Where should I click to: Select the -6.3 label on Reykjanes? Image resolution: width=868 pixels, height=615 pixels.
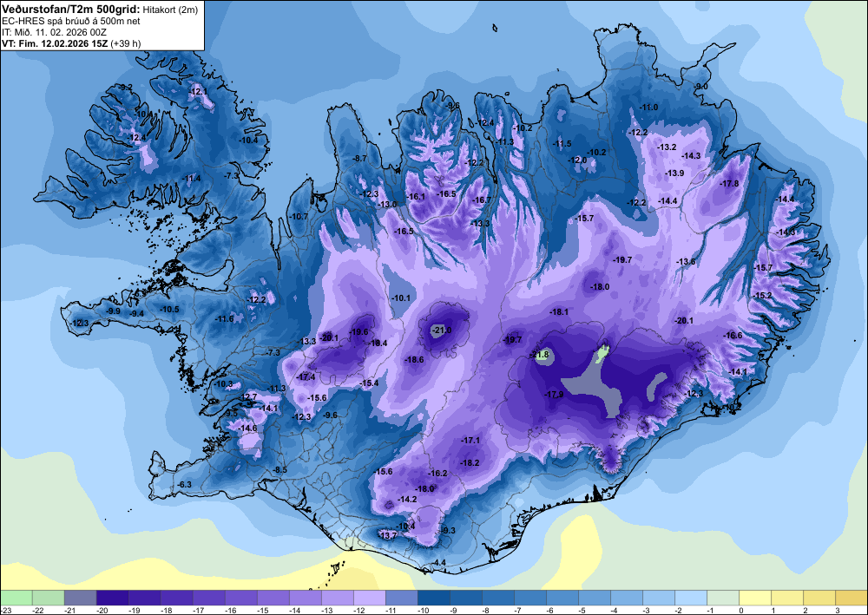point(184,485)
